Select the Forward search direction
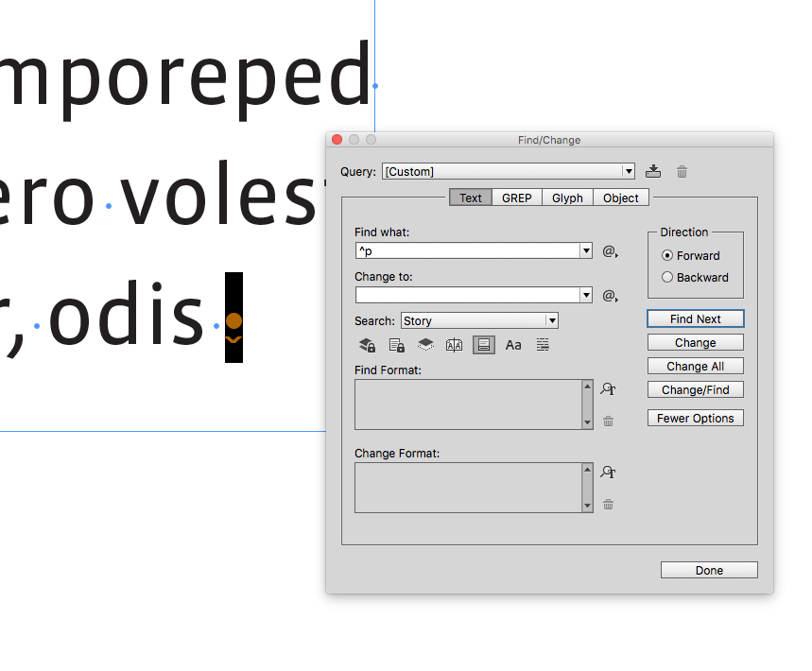The width and height of the screenshot is (812, 671). click(667, 255)
